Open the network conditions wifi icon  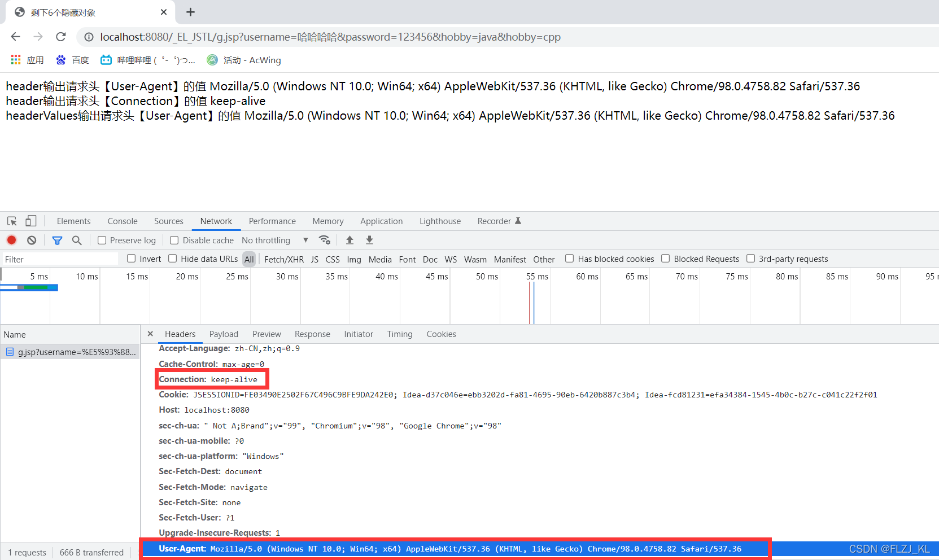coord(325,240)
